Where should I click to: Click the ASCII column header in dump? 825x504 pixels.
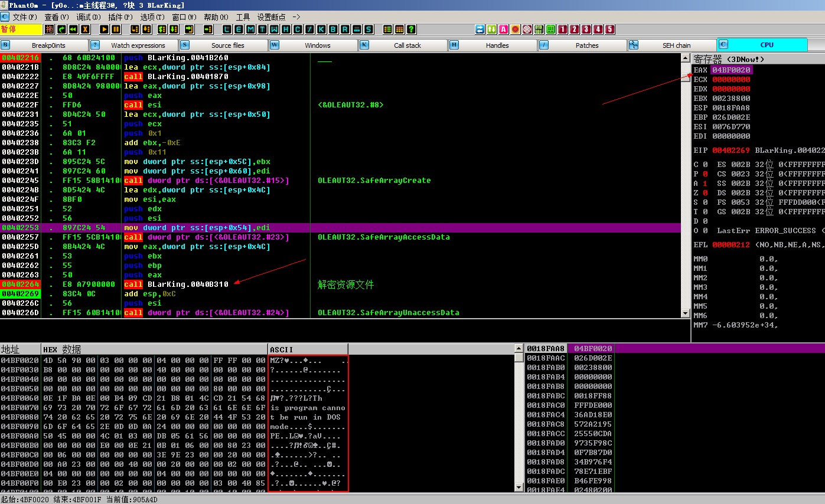308,349
